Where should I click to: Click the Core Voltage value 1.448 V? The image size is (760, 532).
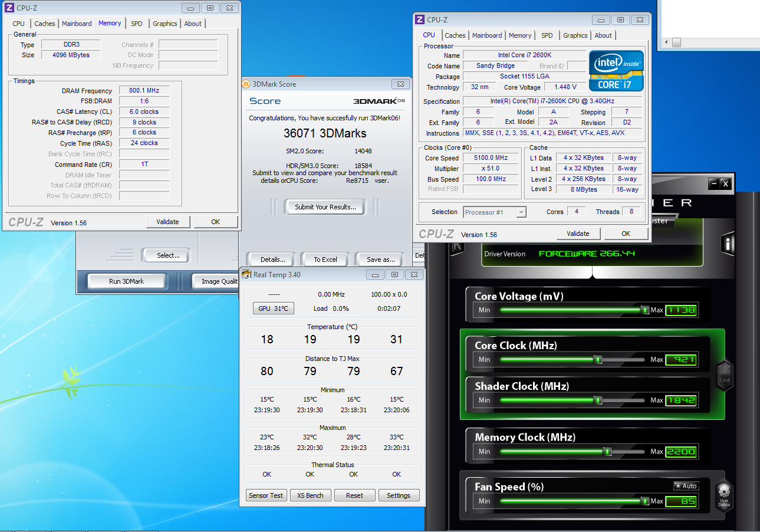pyautogui.click(x=566, y=87)
